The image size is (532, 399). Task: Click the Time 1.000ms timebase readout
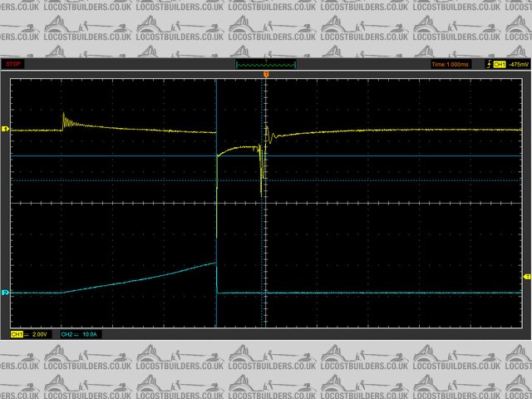(451, 64)
